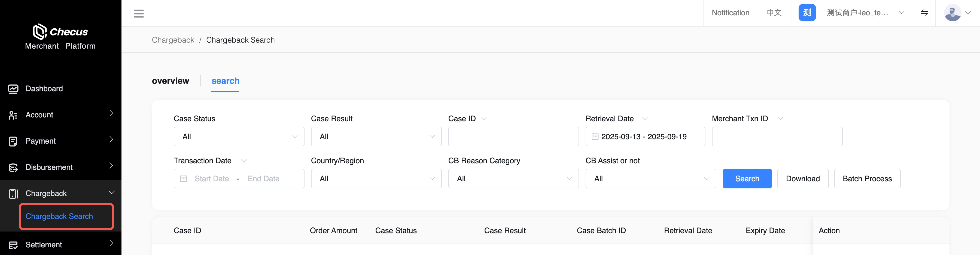This screenshot has width=980, height=255.
Task: Switch to the overview tab
Action: click(171, 81)
